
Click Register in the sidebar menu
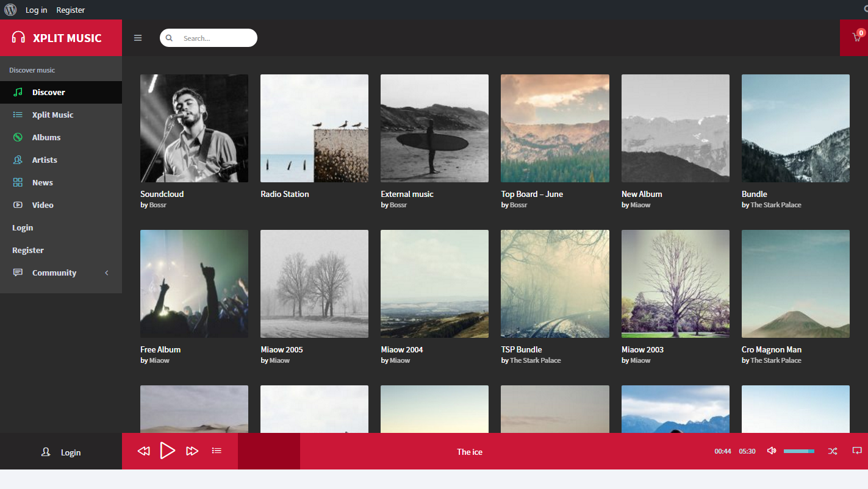[x=28, y=250]
